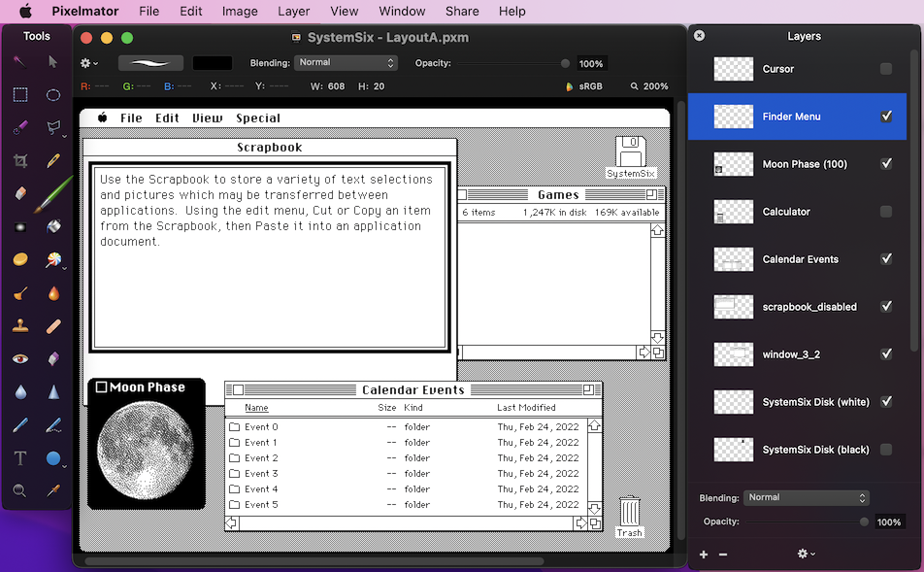Show the Calculator layer
This screenshot has width=924, height=572.
click(x=886, y=212)
